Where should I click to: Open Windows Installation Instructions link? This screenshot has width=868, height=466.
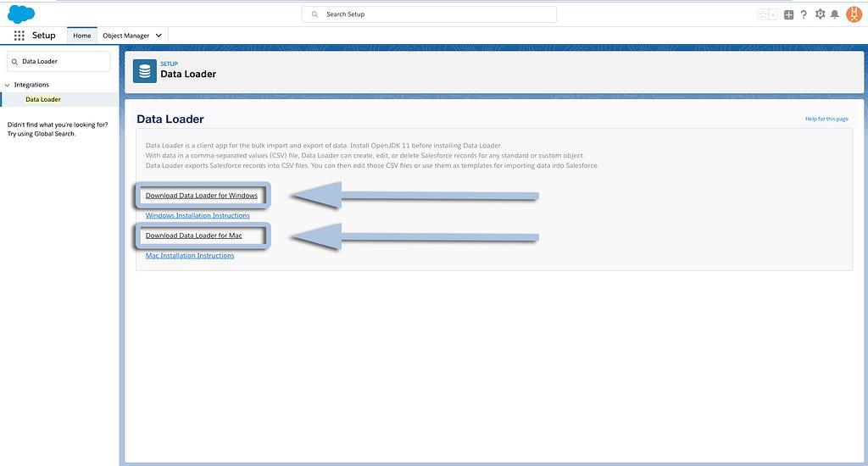click(x=198, y=215)
